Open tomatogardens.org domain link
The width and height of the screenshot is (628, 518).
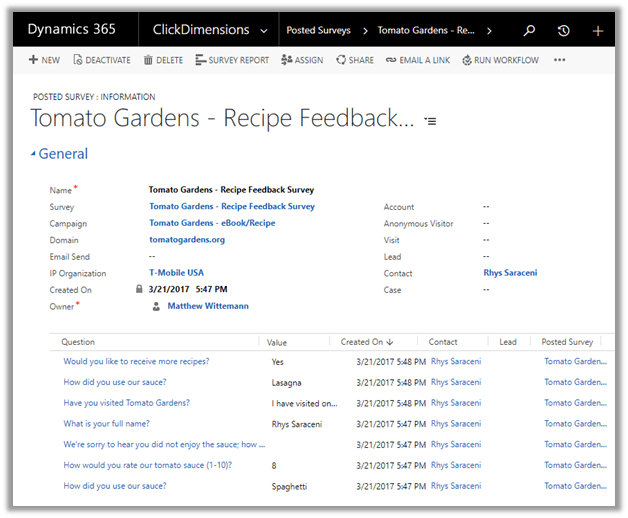pos(187,240)
